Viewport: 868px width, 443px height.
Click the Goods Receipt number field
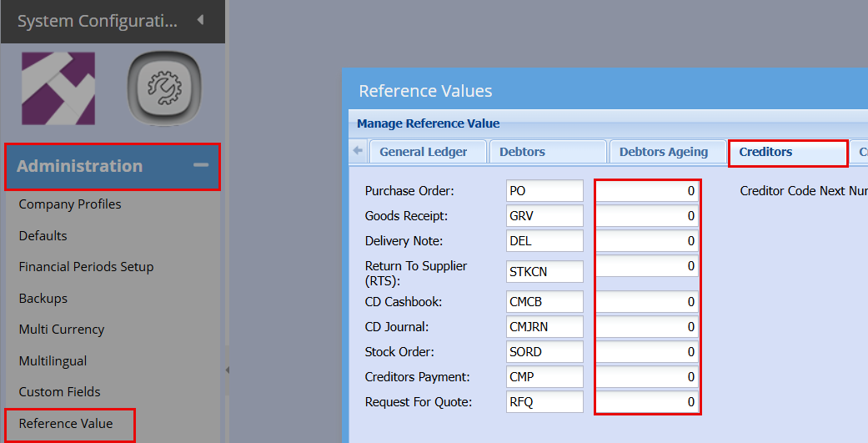click(647, 216)
